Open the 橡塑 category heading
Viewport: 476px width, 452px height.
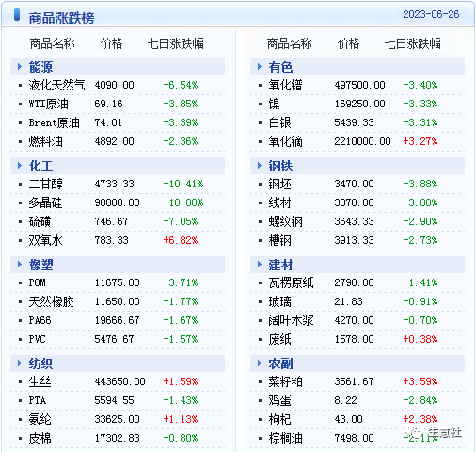[40, 265]
